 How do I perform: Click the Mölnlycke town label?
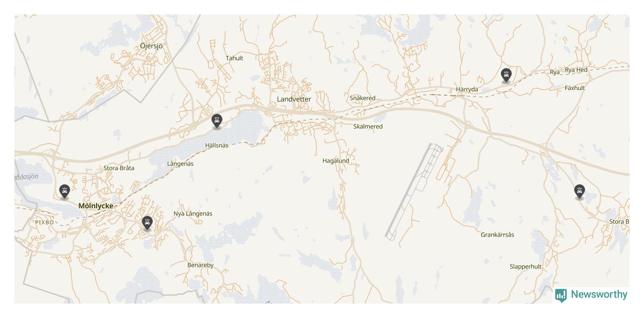coord(96,206)
